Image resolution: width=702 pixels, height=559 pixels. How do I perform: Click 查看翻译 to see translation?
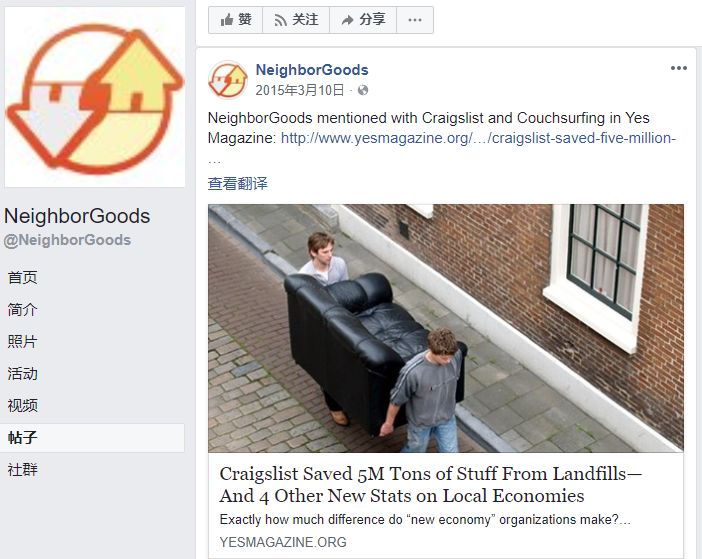(x=237, y=183)
